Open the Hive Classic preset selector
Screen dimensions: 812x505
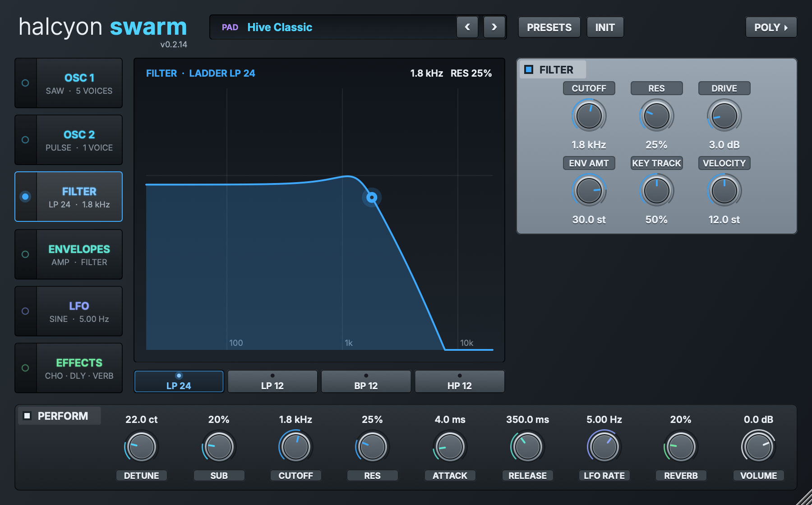[333, 27]
